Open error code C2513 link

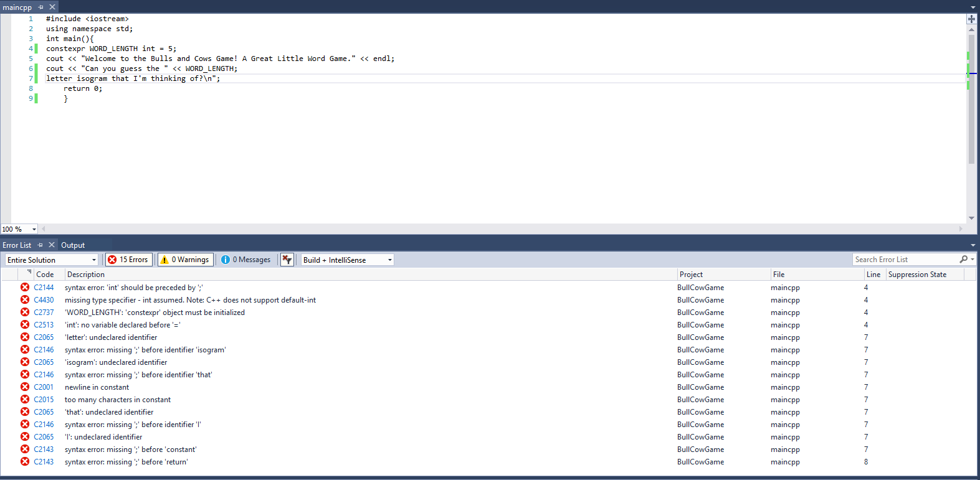point(44,325)
